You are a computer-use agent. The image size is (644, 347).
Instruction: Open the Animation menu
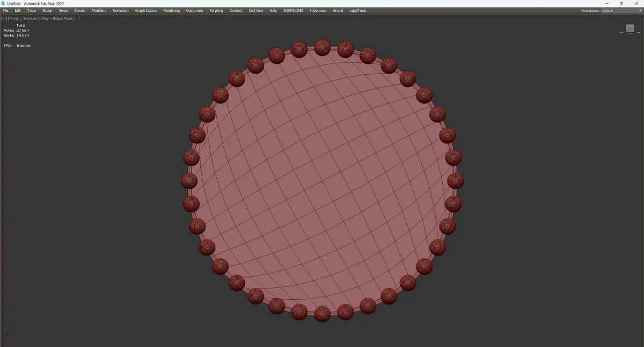coord(121,10)
